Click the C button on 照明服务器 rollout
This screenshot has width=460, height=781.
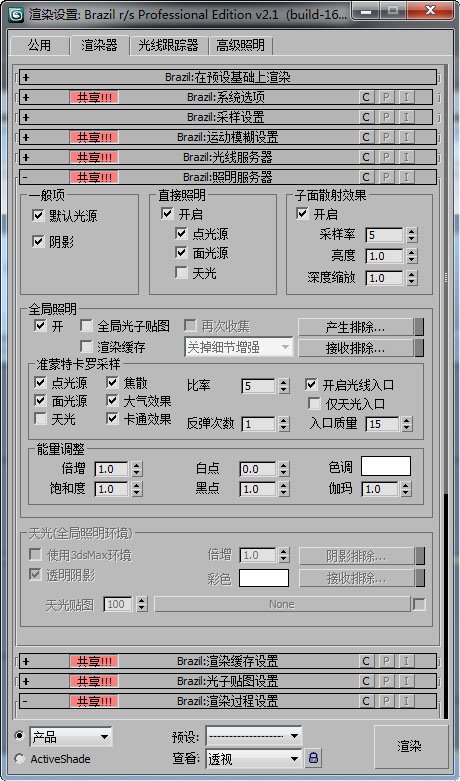click(366, 177)
